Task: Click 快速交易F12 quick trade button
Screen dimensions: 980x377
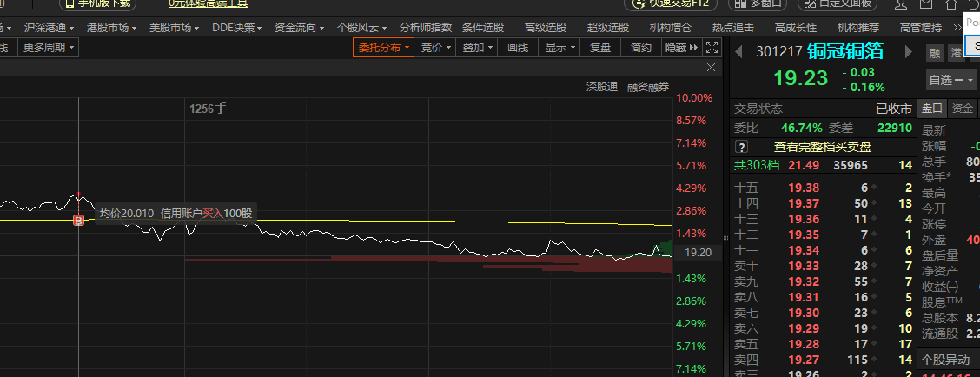Action: [x=672, y=3]
